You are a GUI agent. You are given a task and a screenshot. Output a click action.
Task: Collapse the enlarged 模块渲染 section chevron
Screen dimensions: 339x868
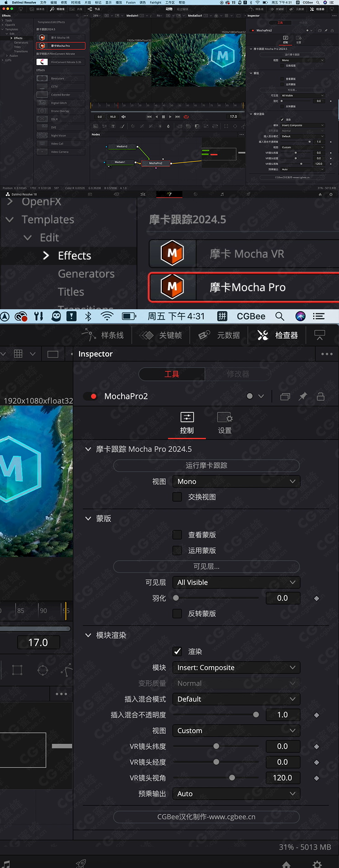(x=88, y=635)
